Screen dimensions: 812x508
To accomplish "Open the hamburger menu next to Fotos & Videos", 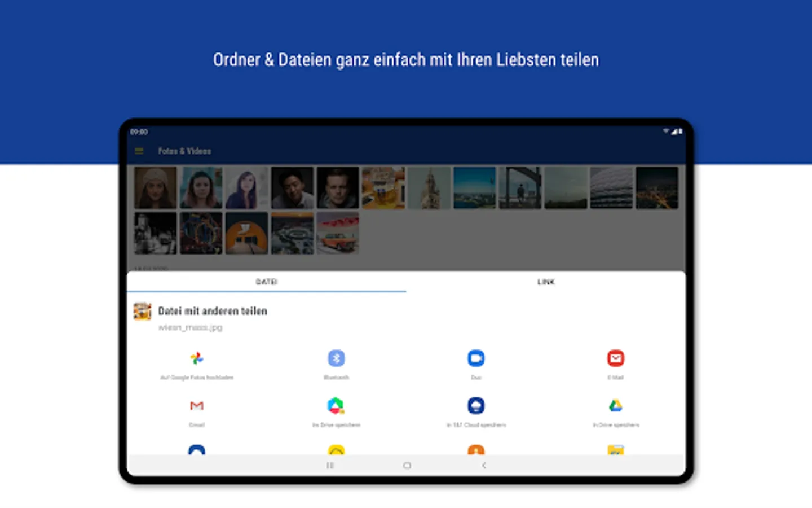I will (139, 151).
